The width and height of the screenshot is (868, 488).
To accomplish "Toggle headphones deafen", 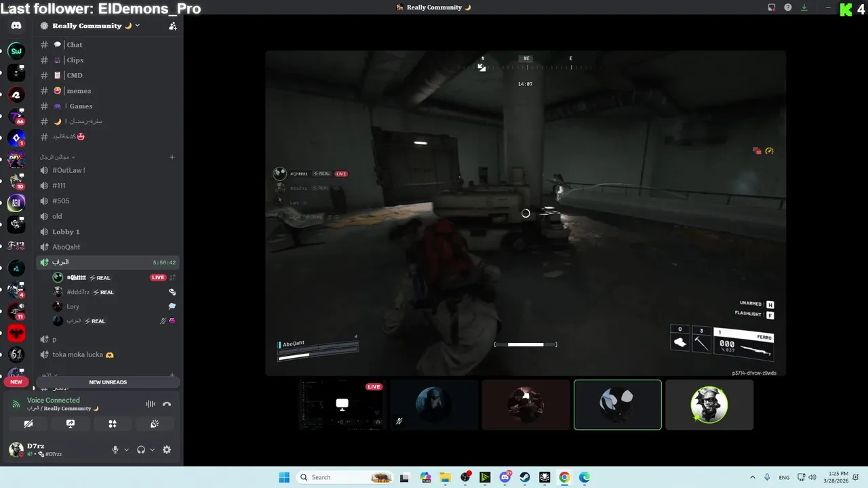I will (x=141, y=449).
